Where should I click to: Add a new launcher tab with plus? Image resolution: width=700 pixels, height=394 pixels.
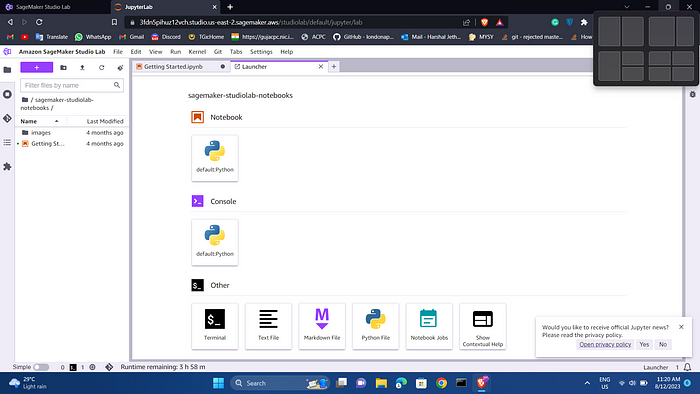click(333, 66)
